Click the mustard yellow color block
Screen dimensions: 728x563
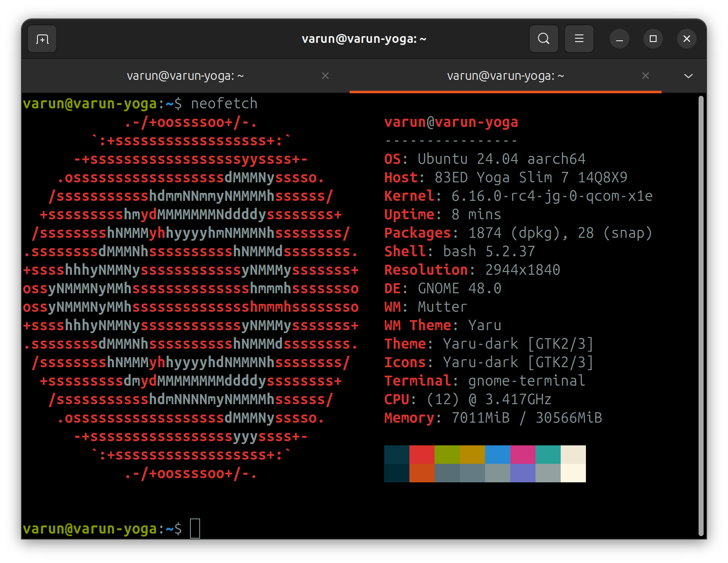click(x=472, y=455)
